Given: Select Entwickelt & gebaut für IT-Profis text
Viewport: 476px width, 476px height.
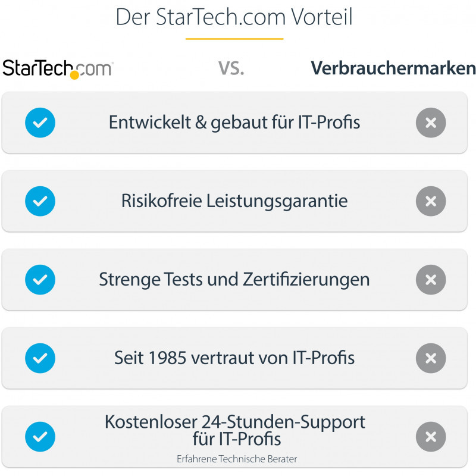Looking at the screenshot, I should [x=234, y=123].
